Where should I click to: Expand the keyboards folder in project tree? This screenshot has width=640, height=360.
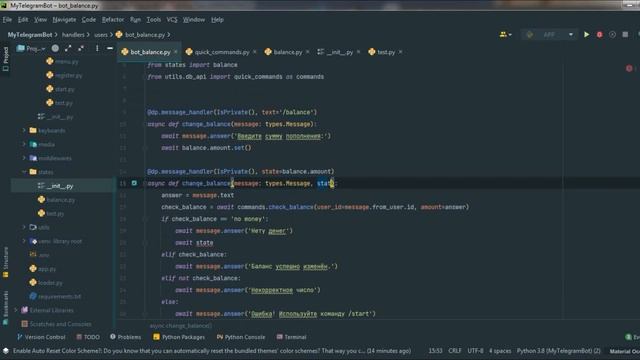pos(24,130)
